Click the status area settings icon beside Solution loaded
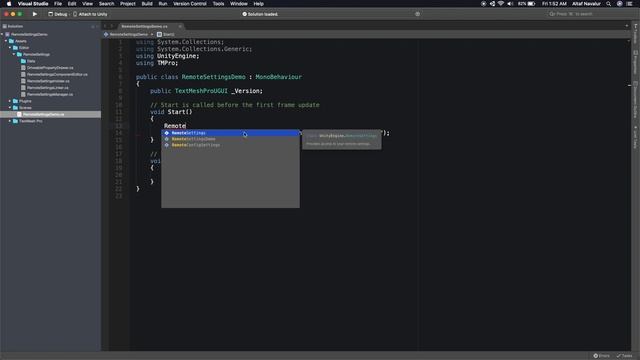This screenshot has width=640, height=360. (417, 14)
